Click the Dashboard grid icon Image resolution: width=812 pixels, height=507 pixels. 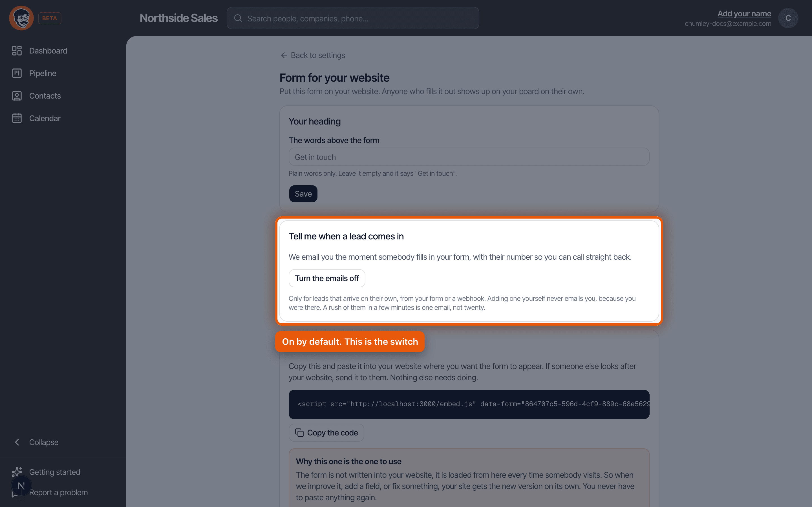point(17,51)
